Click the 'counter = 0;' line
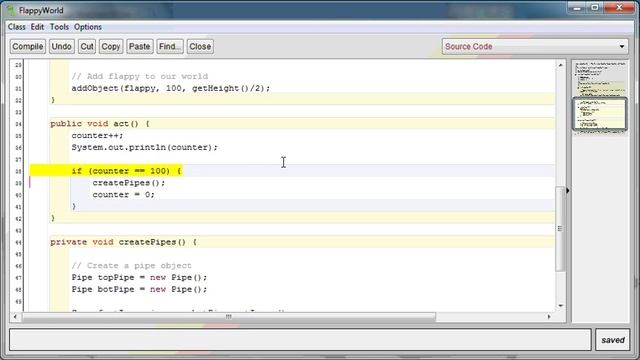 pos(123,195)
